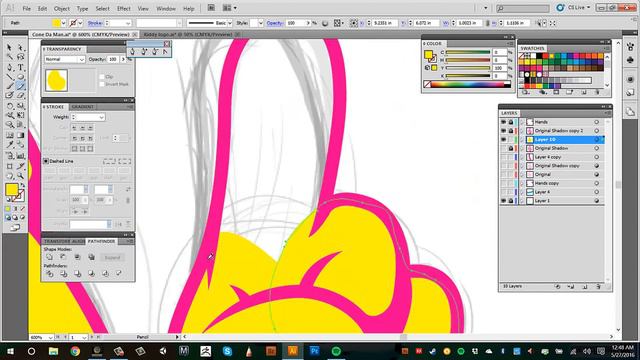Click the Swap Fill and Stroke arrow
Image resolution: width=640 pixels, height=360 pixels.
click(22, 185)
